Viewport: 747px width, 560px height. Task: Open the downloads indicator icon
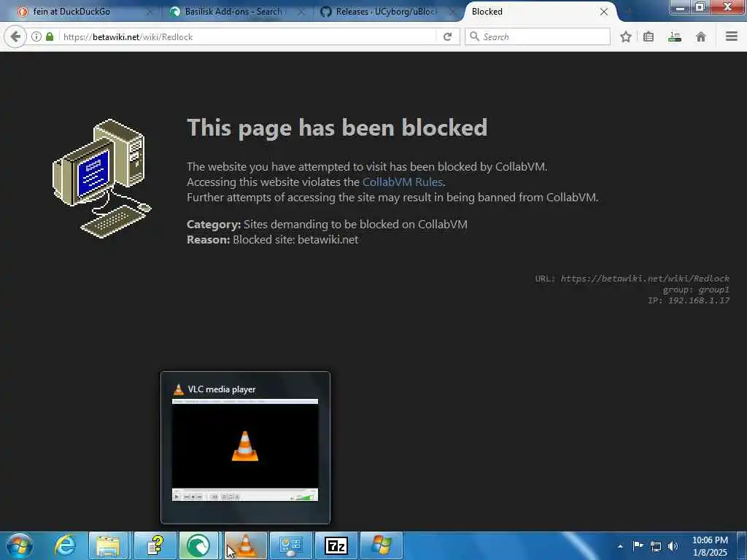pos(675,36)
